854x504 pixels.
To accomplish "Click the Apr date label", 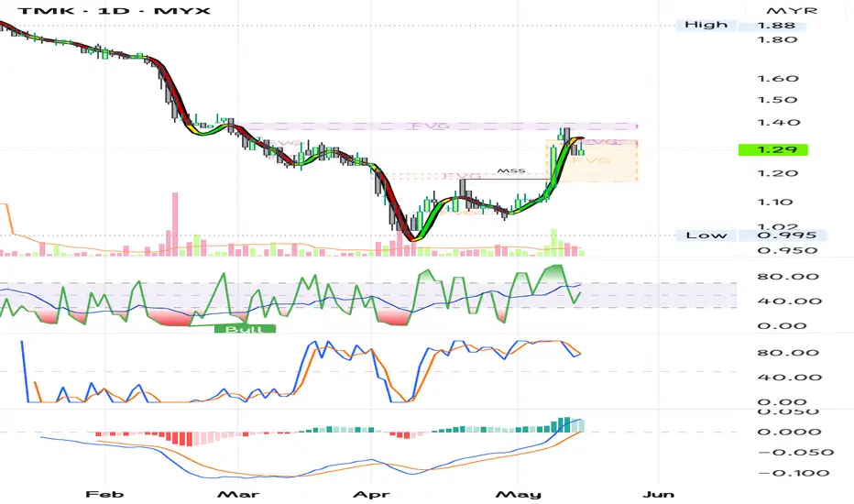I will (x=371, y=494).
